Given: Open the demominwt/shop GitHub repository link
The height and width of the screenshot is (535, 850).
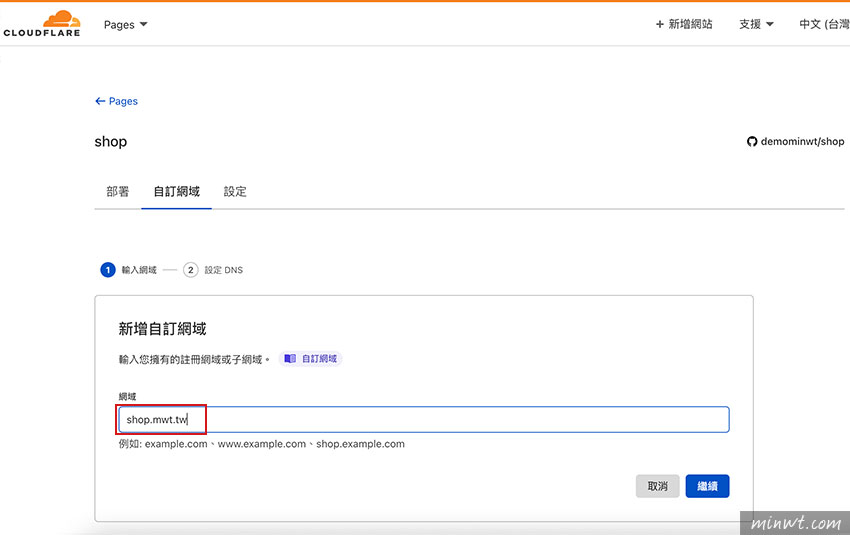Looking at the screenshot, I should 795,141.
